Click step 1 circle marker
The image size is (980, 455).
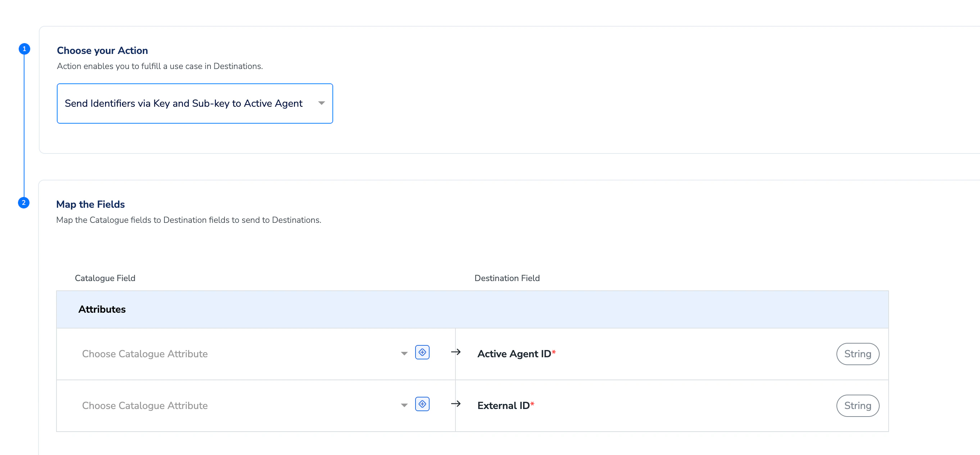click(x=24, y=49)
